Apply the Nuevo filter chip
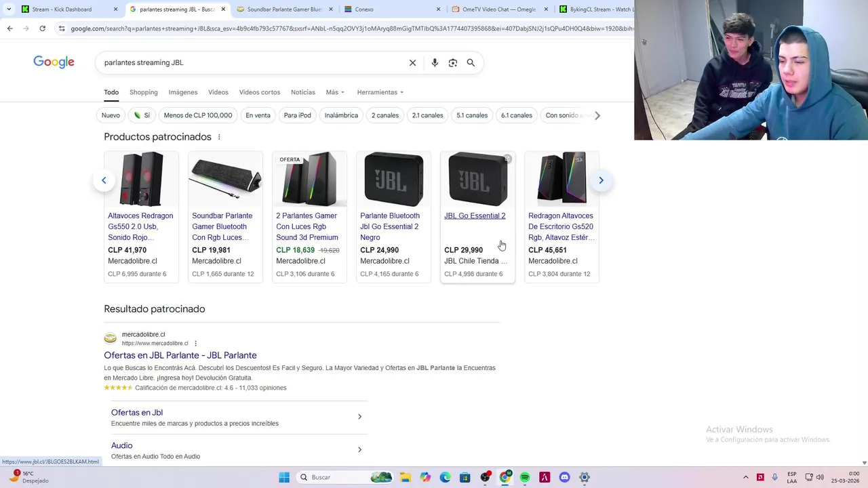Screen dimensions: 868x488 [111, 115]
